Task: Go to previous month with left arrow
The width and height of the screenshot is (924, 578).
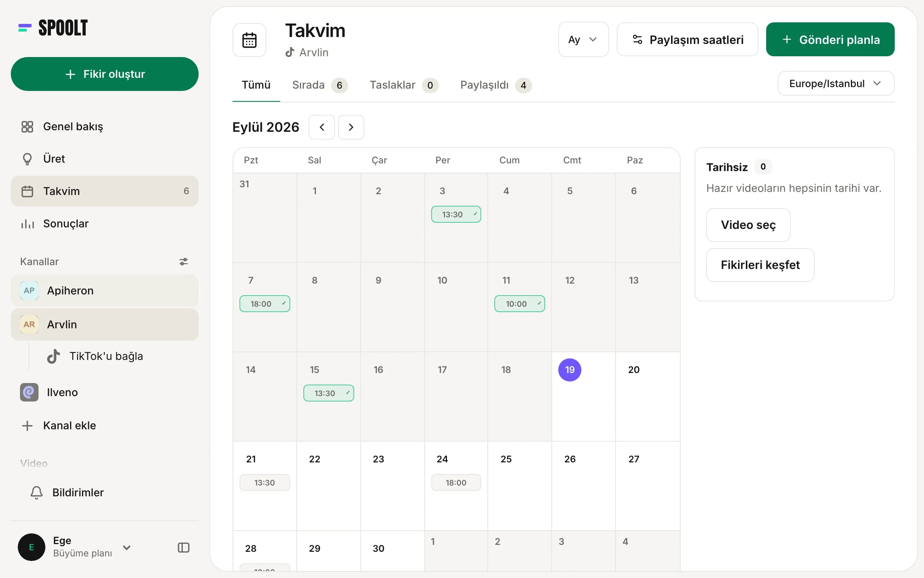Action: tap(322, 127)
